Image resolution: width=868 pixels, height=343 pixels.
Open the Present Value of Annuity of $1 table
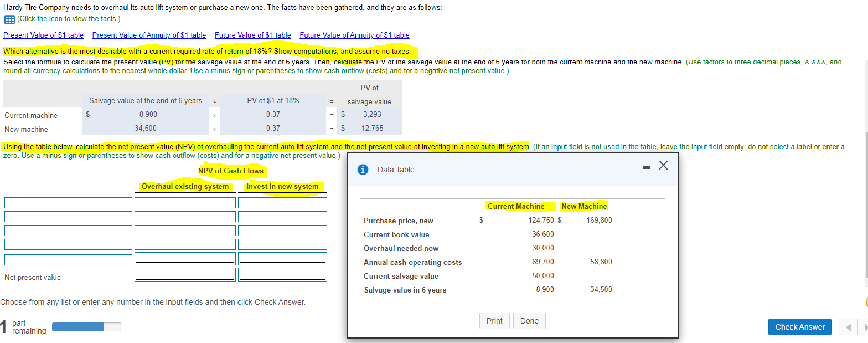149,35
